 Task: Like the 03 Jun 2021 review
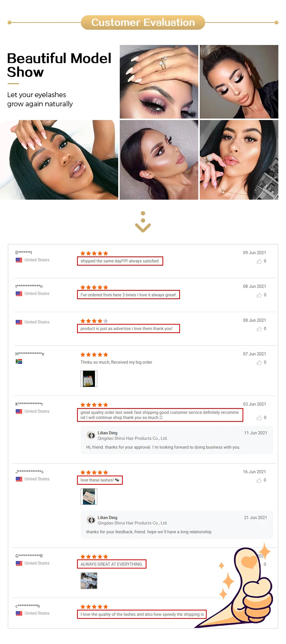[x=259, y=418]
